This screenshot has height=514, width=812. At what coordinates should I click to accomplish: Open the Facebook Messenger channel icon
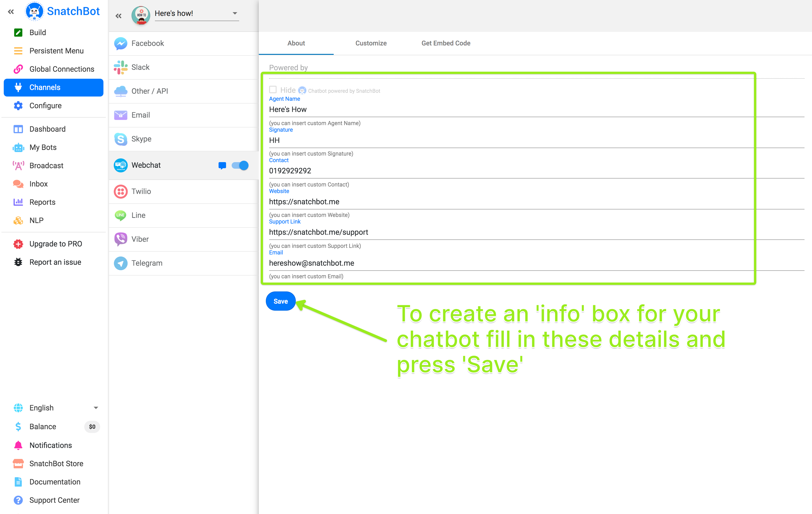pos(120,44)
